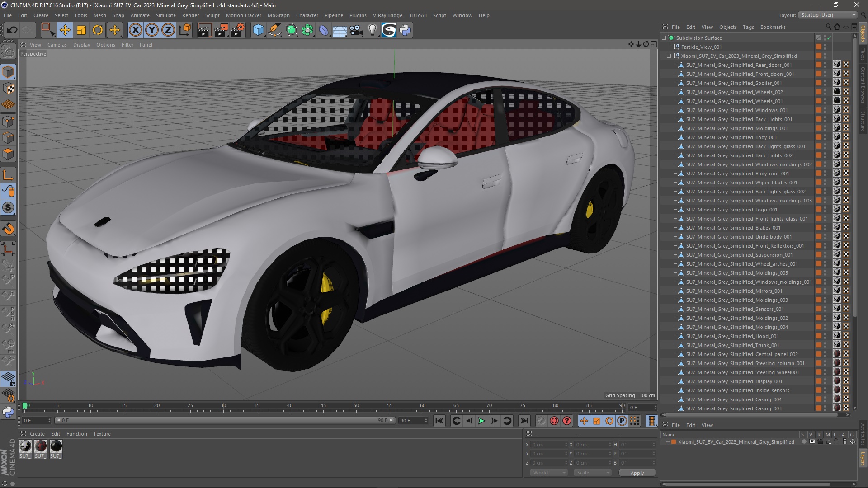This screenshot has height=488, width=868.
Task: Select Points mode icon
Action: (8, 122)
